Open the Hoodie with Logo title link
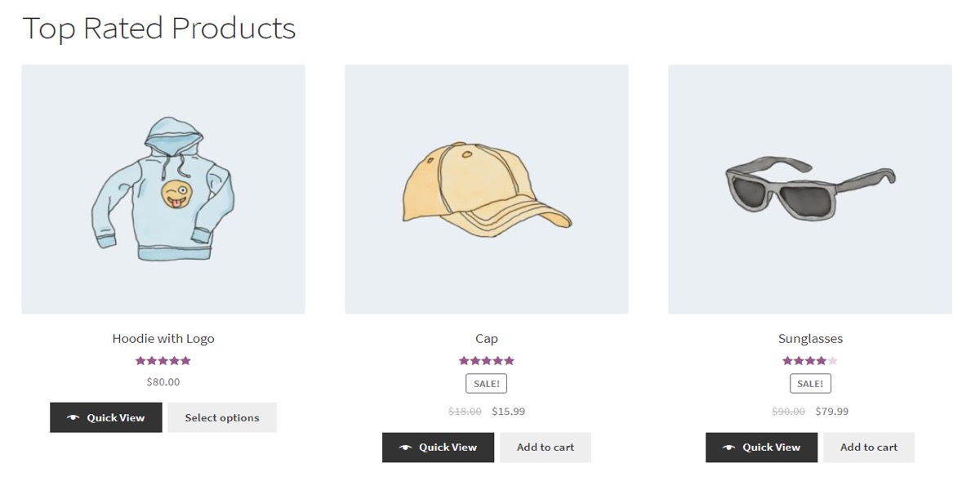The height and width of the screenshot is (490, 980). click(x=163, y=338)
